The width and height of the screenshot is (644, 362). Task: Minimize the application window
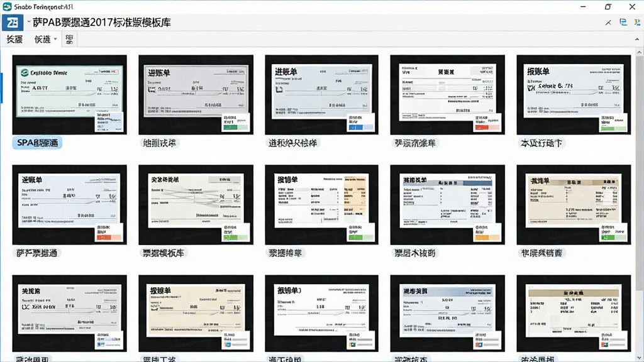583,6
